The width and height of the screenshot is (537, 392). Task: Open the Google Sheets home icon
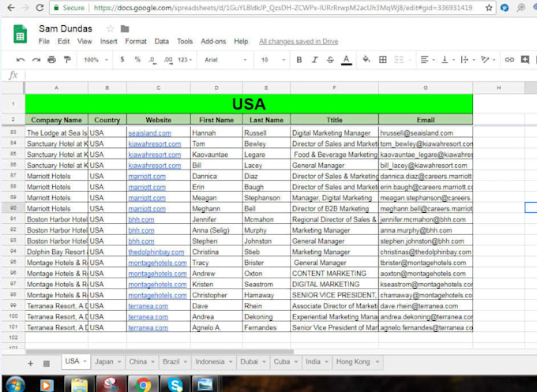pyautogui.click(x=21, y=34)
